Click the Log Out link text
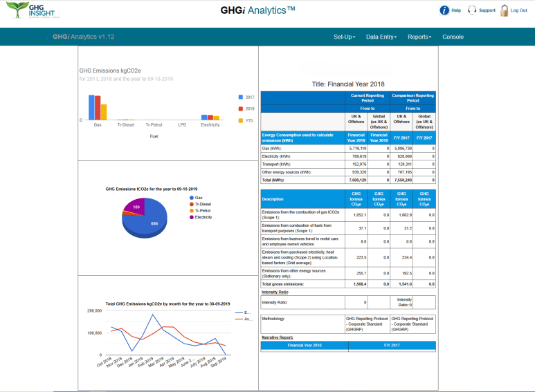 pos(518,10)
